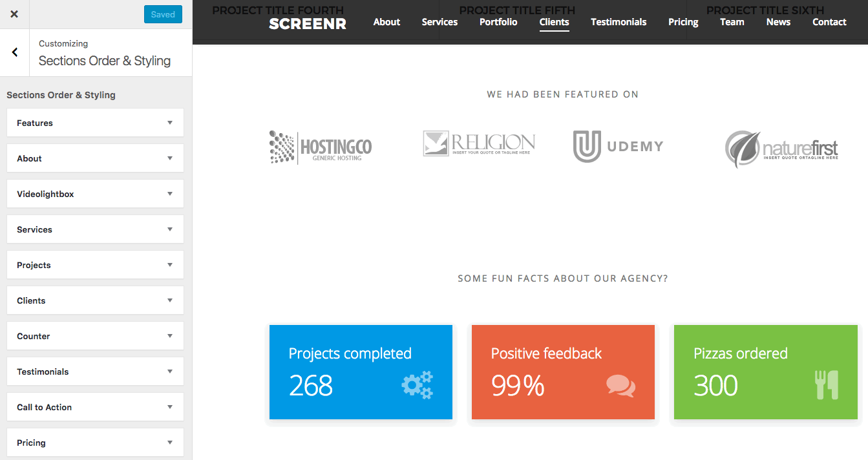Expand the Testimonials section arrow
The height and width of the screenshot is (460, 868).
tap(170, 371)
